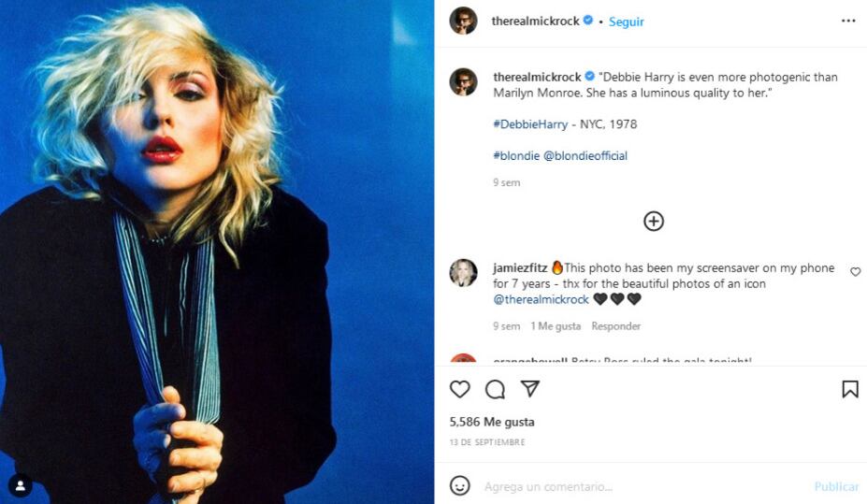
Task: Click Publicar to post comment
Action: [x=836, y=486]
